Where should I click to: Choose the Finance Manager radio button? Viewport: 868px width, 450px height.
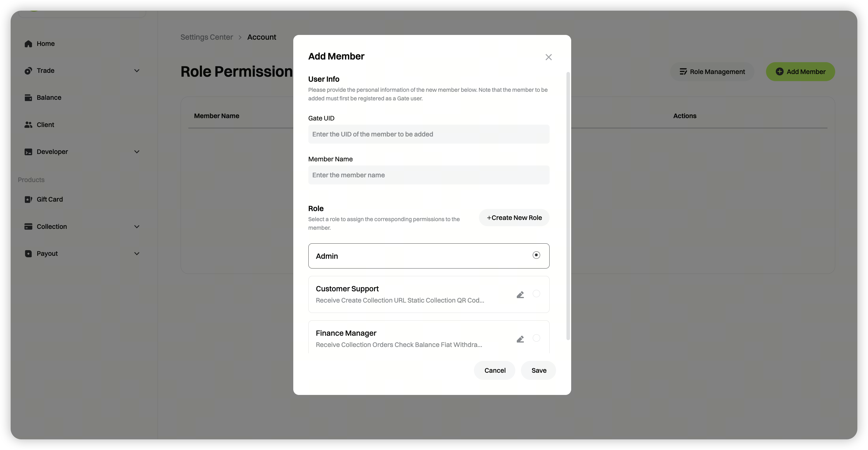tap(536, 338)
